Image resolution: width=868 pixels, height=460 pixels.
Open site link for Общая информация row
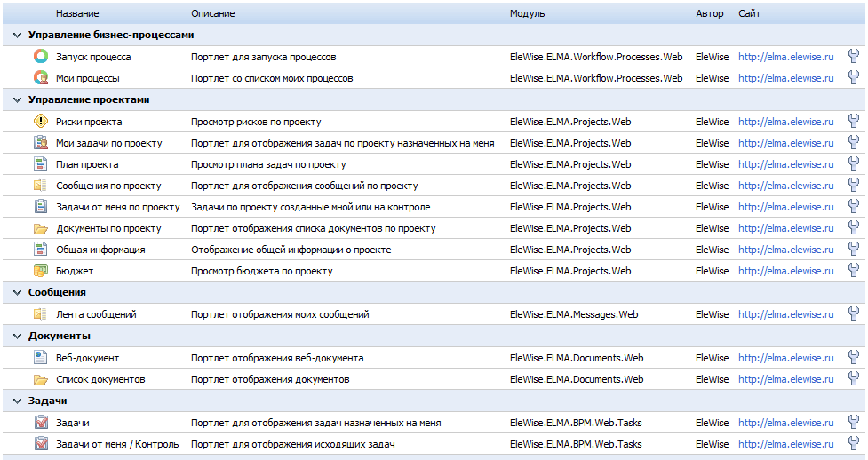785,250
